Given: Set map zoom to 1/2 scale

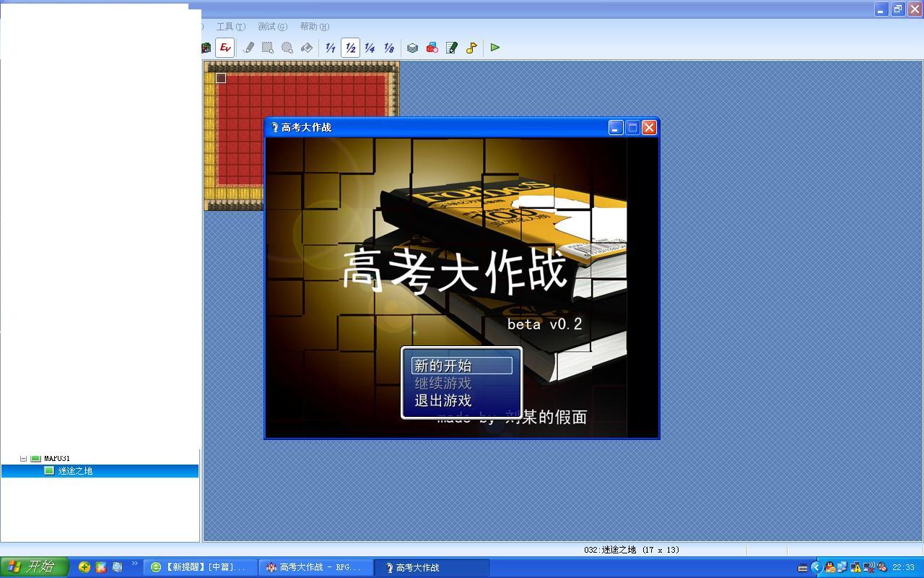Looking at the screenshot, I should coord(350,48).
